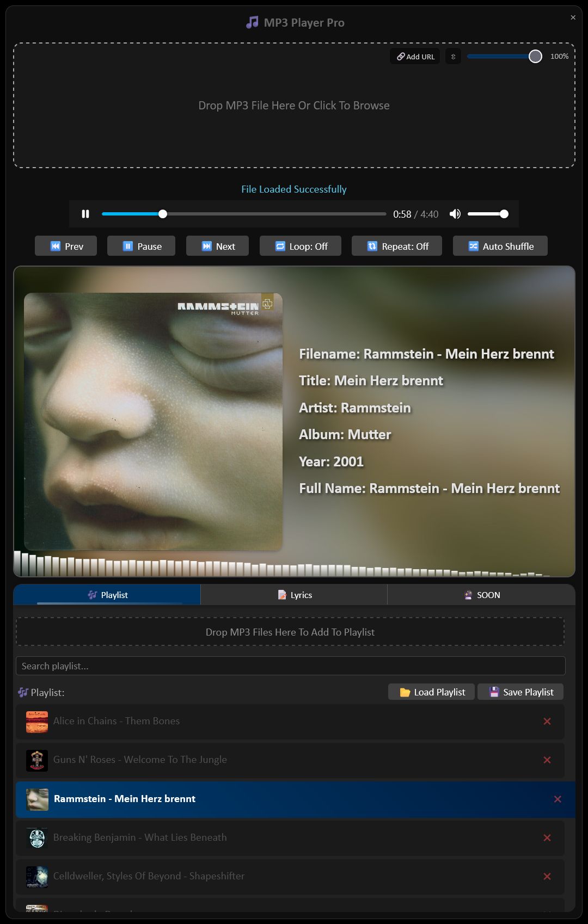This screenshot has height=924, width=588.
Task: Click the Pause button
Action: click(142, 246)
